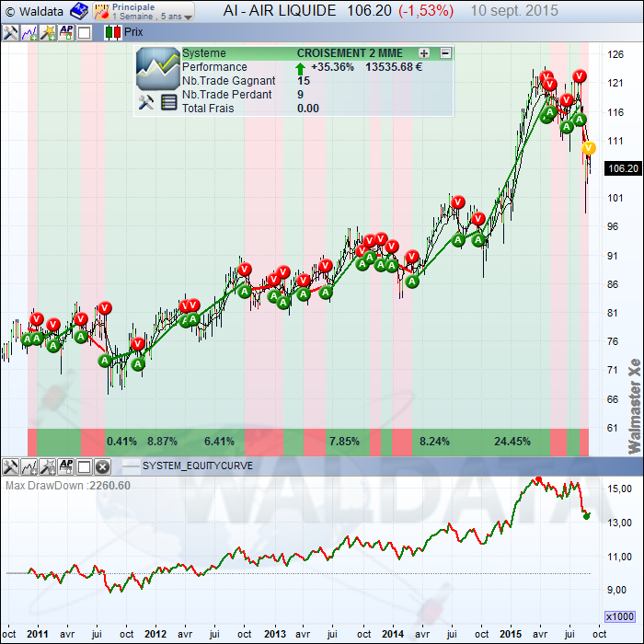Viewport: 644px width, 644px height.
Task: Open the A-Z dictionary book icon
Action: 79,11
